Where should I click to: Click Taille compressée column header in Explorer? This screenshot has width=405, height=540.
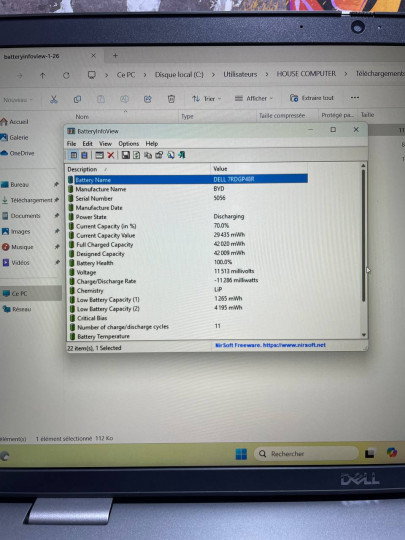tap(287, 116)
